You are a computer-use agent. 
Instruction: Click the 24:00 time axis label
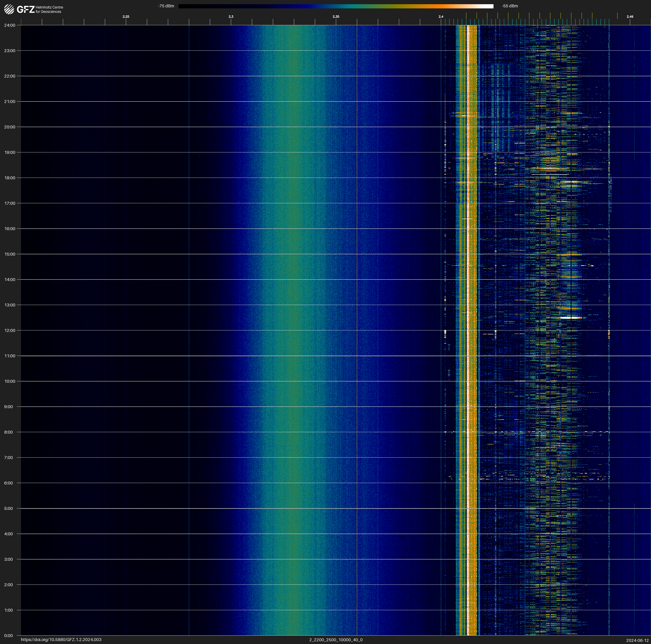click(10, 25)
